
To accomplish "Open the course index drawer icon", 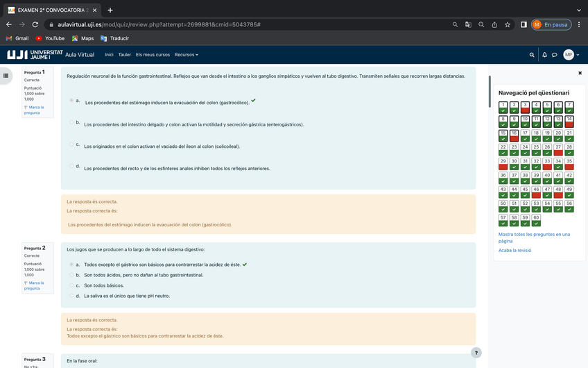I will pos(6,75).
